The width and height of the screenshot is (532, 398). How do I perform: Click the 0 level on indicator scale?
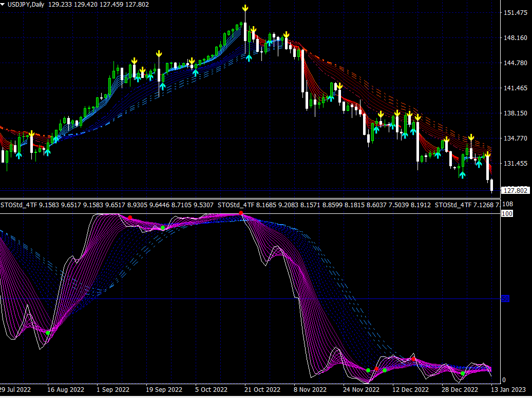tap(504, 380)
